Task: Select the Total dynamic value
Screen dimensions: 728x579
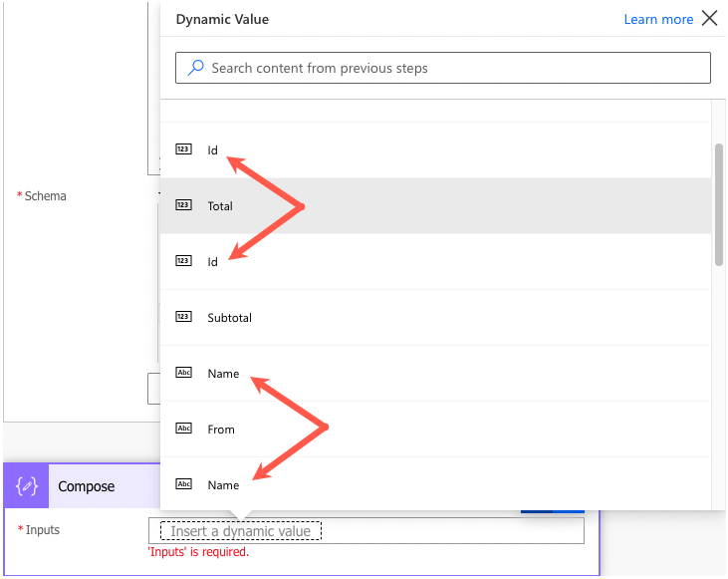Action: pyautogui.click(x=220, y=206)
